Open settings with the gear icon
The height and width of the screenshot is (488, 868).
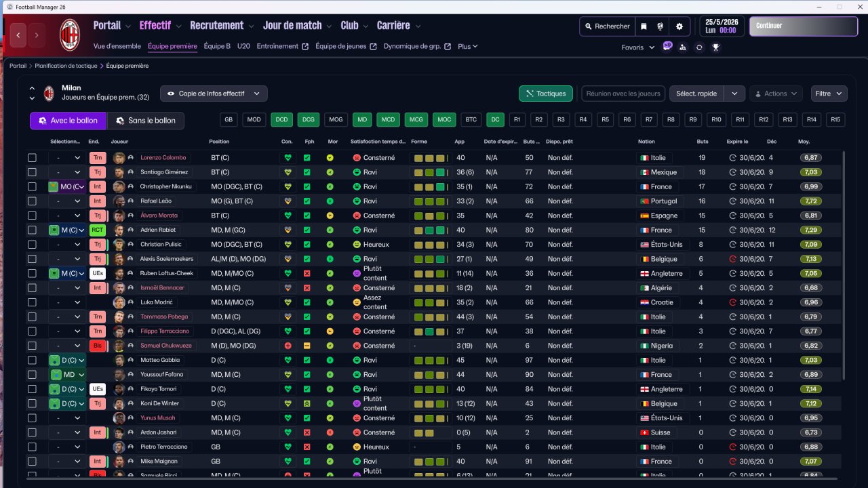click(x=679, y=26)
